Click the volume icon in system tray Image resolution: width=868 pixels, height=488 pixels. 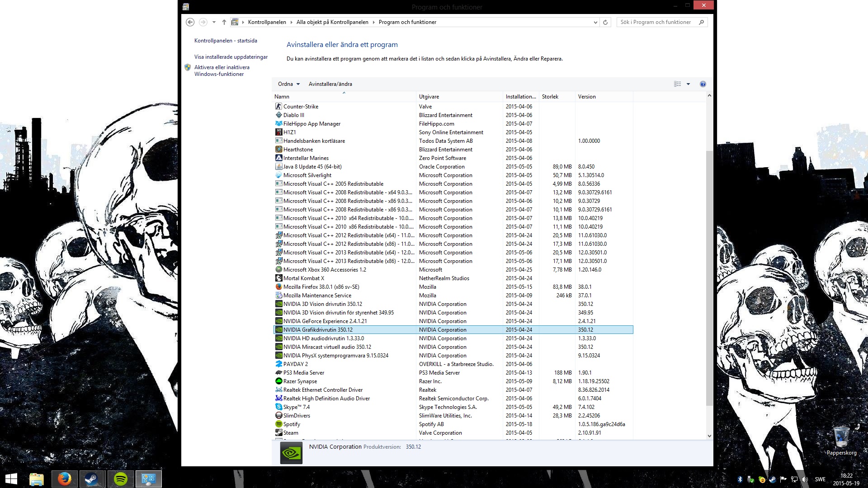point(805,479)
